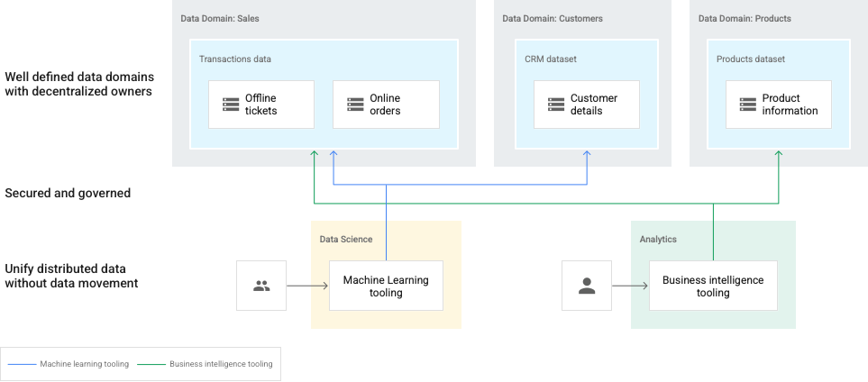
Task: Select the CRM dataset label
Action: click(x=550, y=59)
